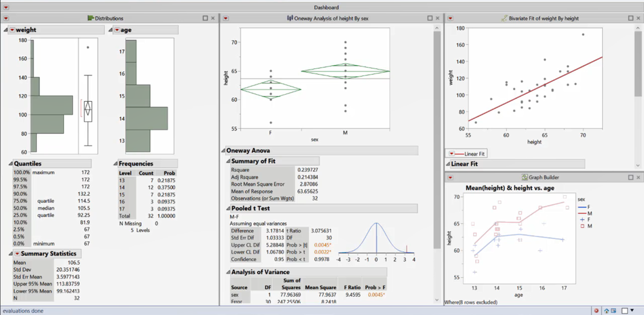The image size is (644, 315).
Task: Click the Bivariate panel scroll down arrow
Action: click(638, 165)
